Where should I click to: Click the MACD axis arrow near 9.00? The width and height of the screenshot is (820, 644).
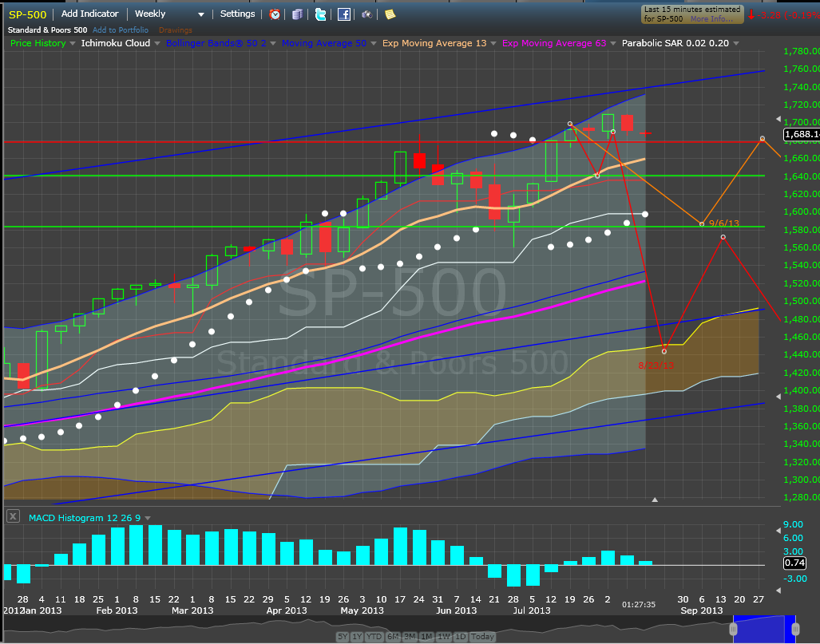point(778,531)
